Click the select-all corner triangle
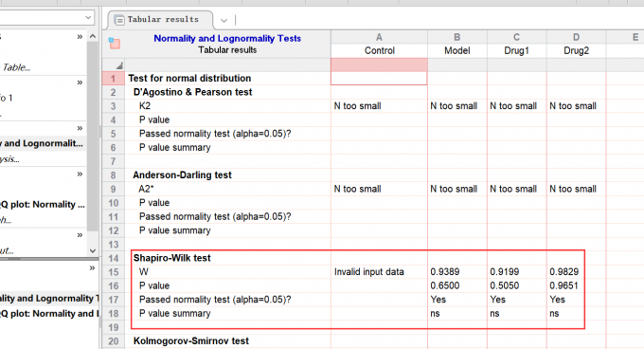 [119, 65]
